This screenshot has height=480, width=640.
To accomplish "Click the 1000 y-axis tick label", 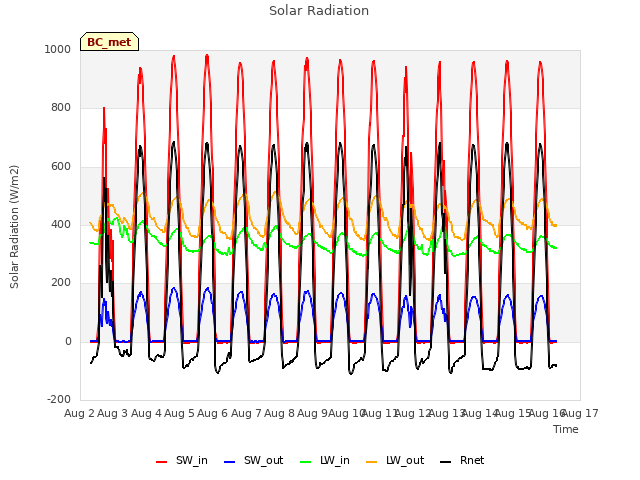I will coord(57,49).
